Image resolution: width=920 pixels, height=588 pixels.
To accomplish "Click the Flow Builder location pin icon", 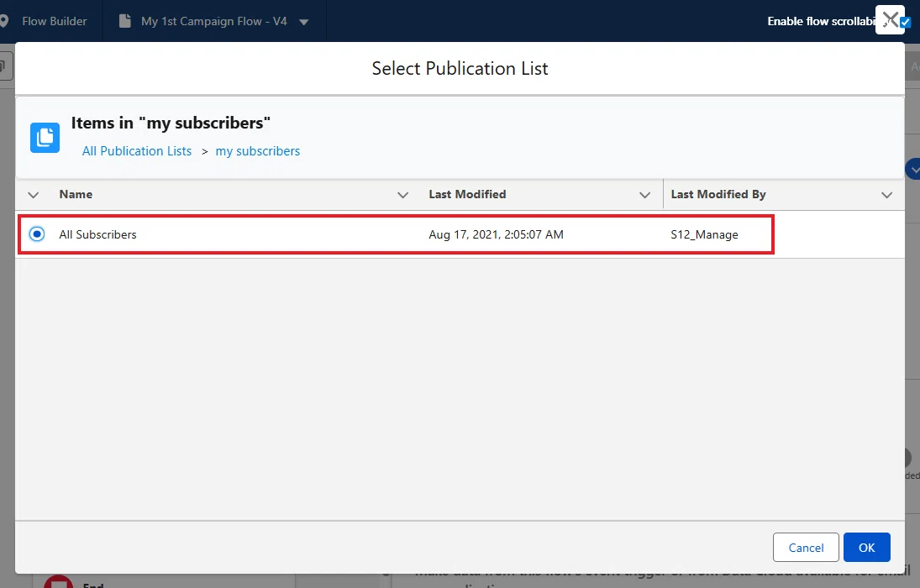I will [4, 21].
